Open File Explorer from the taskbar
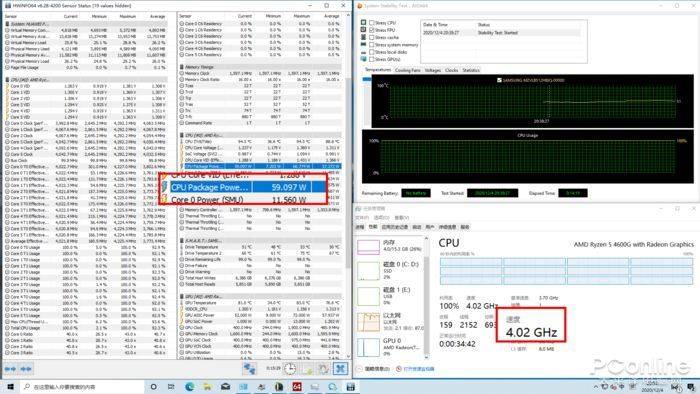Screen dimensions: 700x394 (207, 386)
